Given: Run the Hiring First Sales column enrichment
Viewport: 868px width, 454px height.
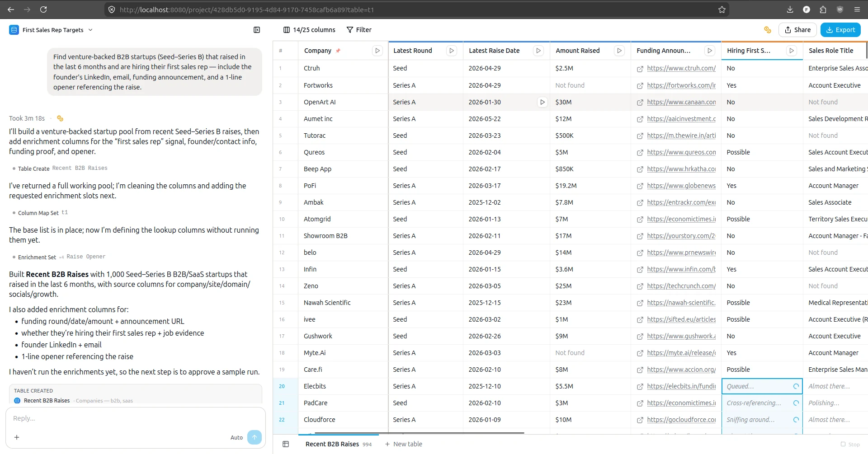Looking at the screenshot, I should [x=791, y=51].
